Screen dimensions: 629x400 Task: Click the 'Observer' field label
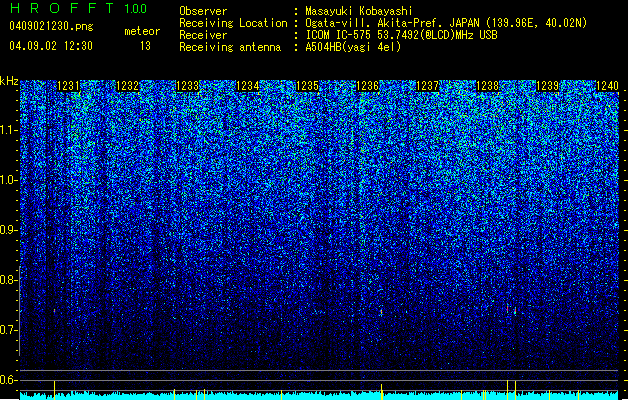[203, 11]
